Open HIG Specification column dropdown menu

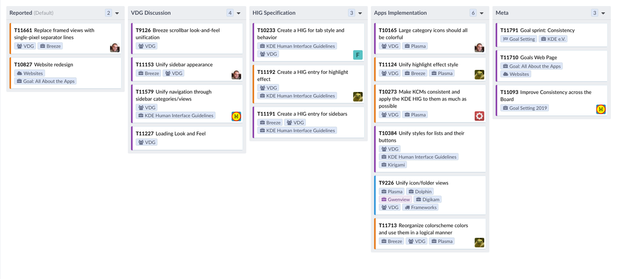pos(360,13)
